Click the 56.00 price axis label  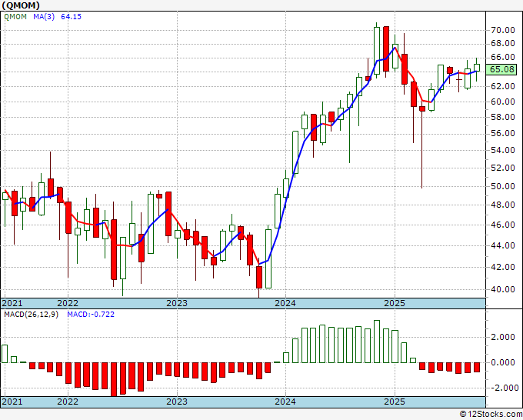pos(503,133)
